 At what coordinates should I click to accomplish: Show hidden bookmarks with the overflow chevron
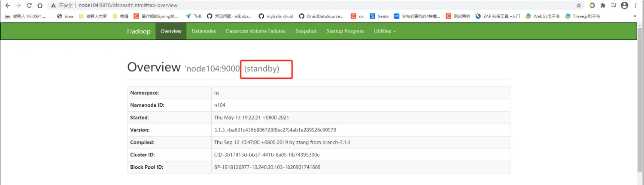pos(635,16)
